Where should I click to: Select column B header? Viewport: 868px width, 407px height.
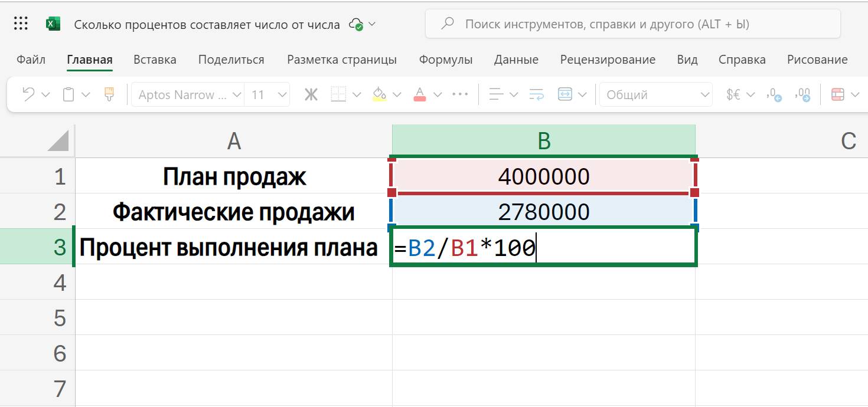(544, 141)
